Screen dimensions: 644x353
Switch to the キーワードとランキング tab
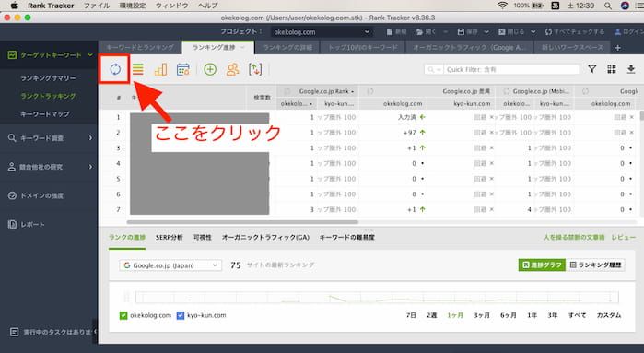(x=140, y=48)
